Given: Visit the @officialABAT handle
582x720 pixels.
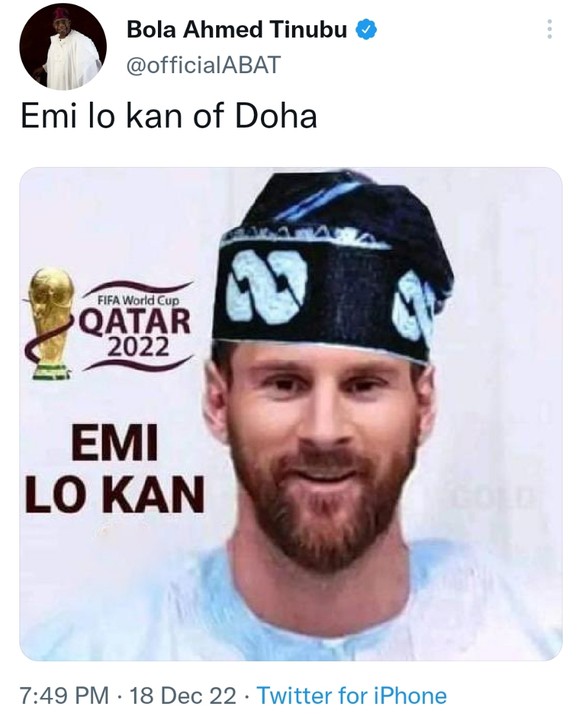Looking at the screenshot, I should coord(203,65).
